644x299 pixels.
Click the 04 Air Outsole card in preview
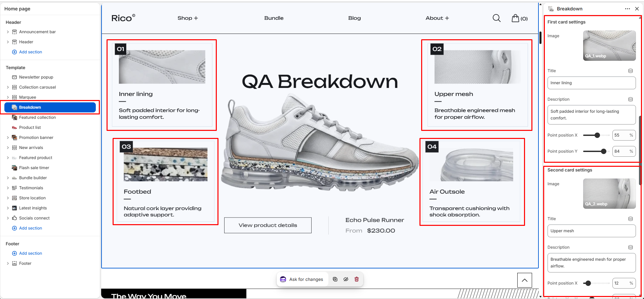[x=471, y=182]
